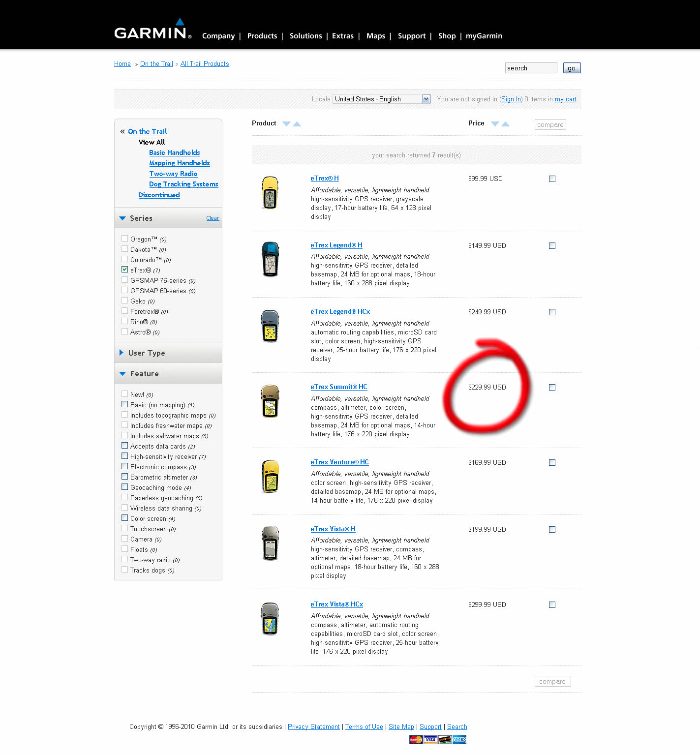Tick compare checkbox for eTrex Legend H

point(552,246)
